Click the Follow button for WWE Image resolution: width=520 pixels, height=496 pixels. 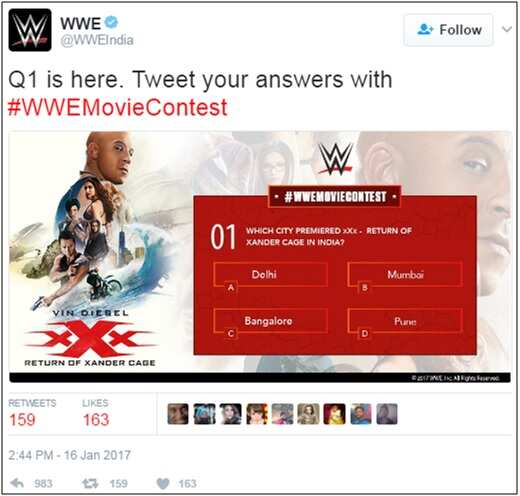point(449,30)
